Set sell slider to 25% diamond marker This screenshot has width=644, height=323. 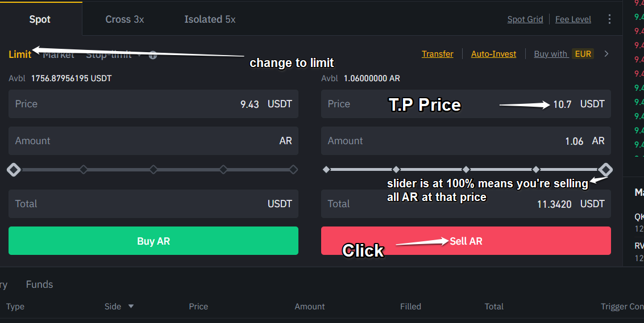(396, 169)
